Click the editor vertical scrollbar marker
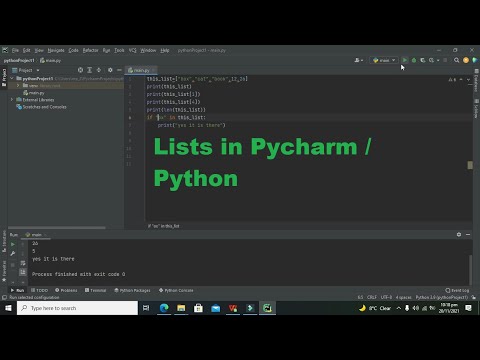Image resolution: width=480 pixels, height=360 pixels. coord(470,165)
